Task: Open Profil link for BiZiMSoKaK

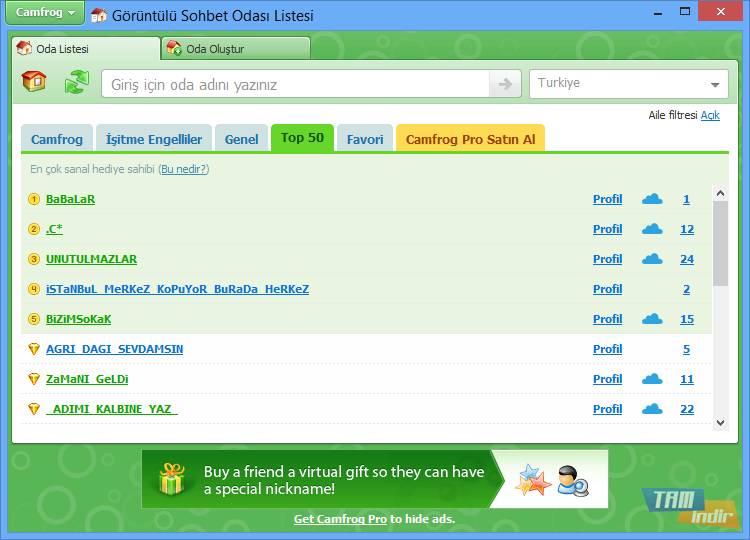Action: [607, 319]
